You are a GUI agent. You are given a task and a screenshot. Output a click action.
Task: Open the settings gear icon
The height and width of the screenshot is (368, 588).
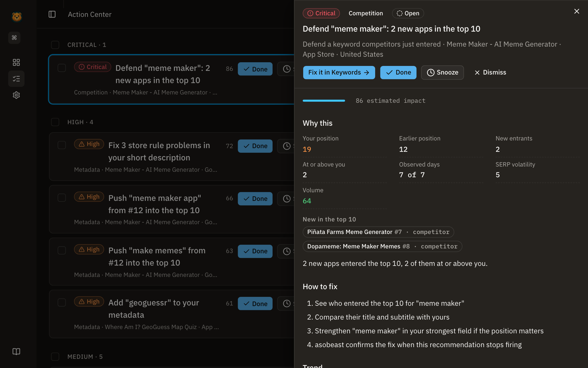point(16,95)
